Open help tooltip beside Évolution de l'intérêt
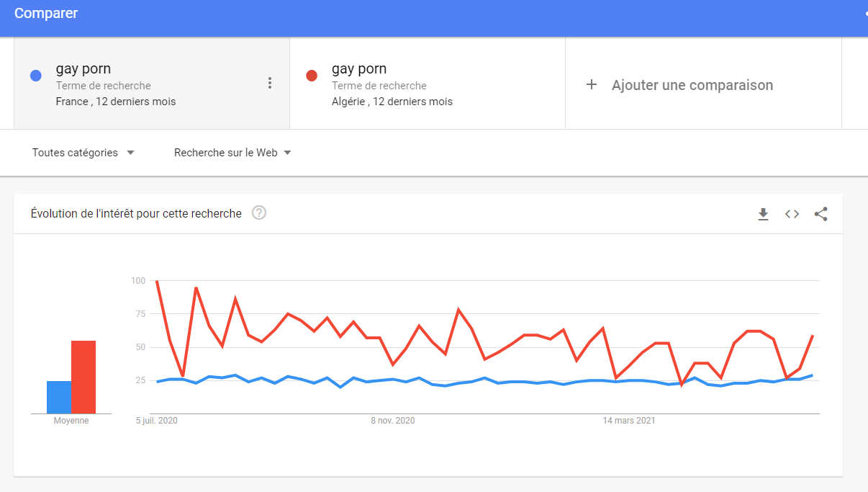The image size is (868, 492). (259, 213)
